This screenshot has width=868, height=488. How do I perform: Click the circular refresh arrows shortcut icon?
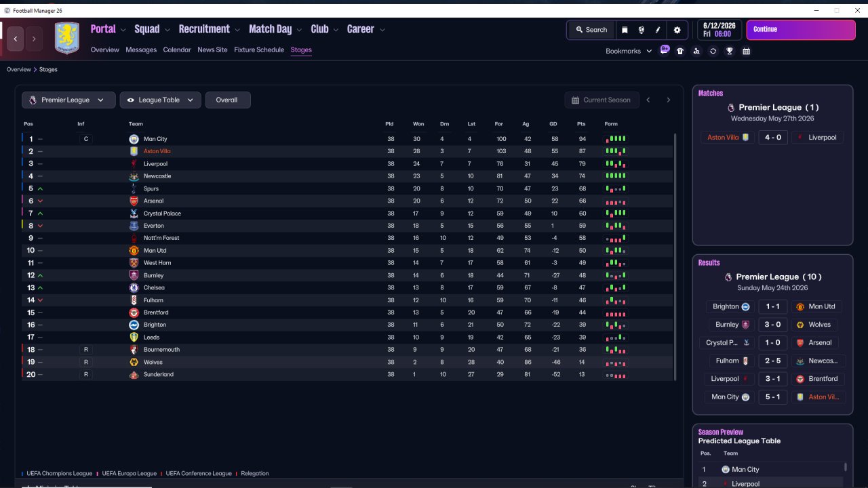tap(713, 51)
